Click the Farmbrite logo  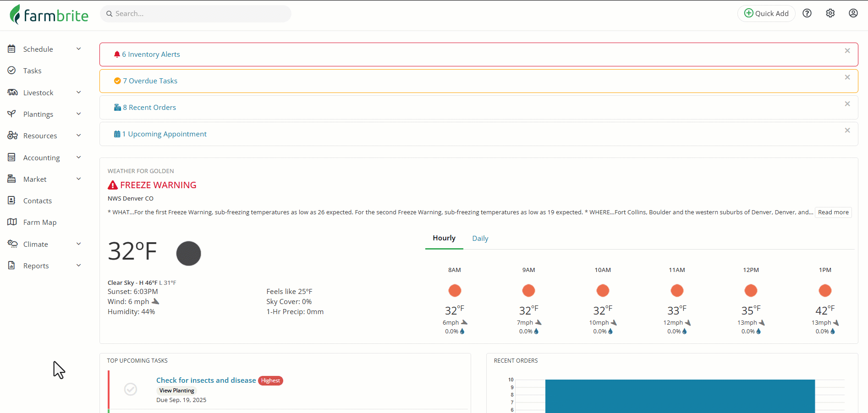click(x=49, y=15)
